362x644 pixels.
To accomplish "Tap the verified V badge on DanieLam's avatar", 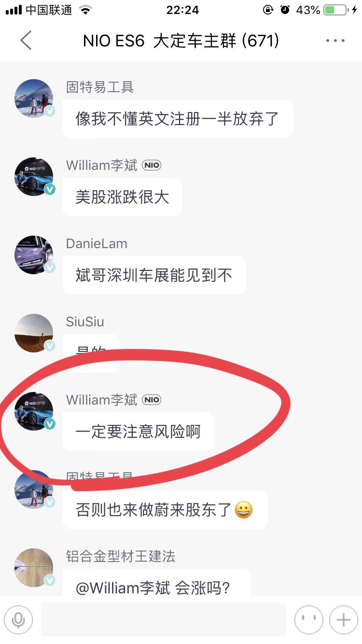I will coord(50,267).
